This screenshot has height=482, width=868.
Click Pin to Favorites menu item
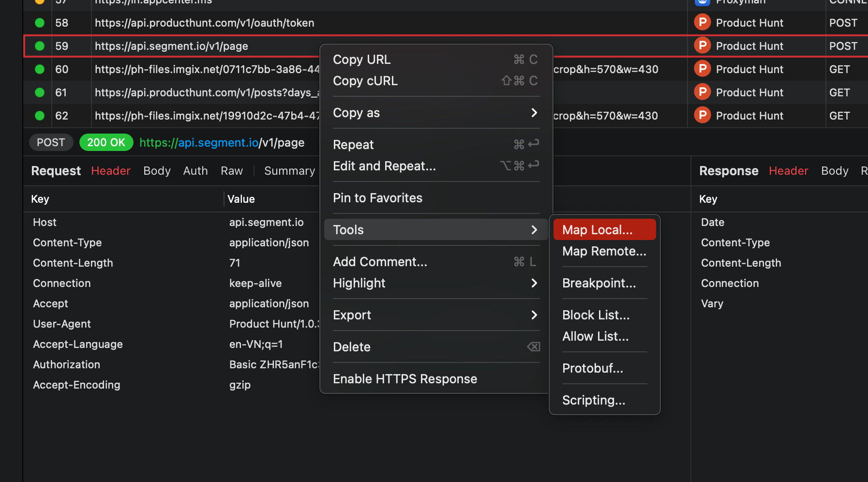coord(436,198)
